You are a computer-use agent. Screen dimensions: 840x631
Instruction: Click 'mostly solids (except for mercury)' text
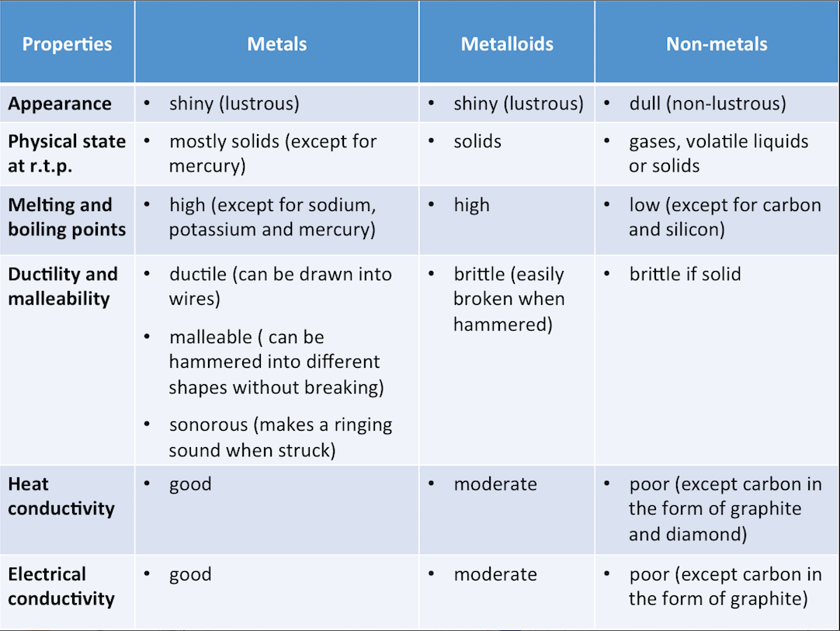272,153
